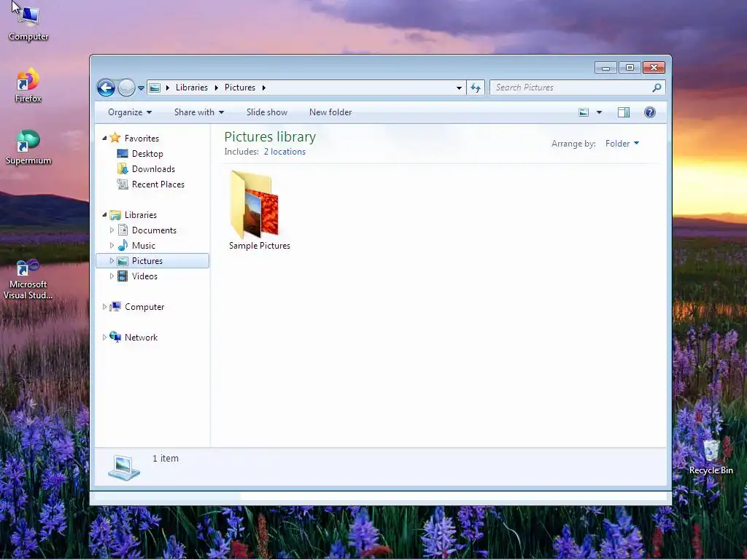Select Pictures in the address bar breadcrumb
The height and width of the screenshot is (560, 747).
click(x=239, y=87)
